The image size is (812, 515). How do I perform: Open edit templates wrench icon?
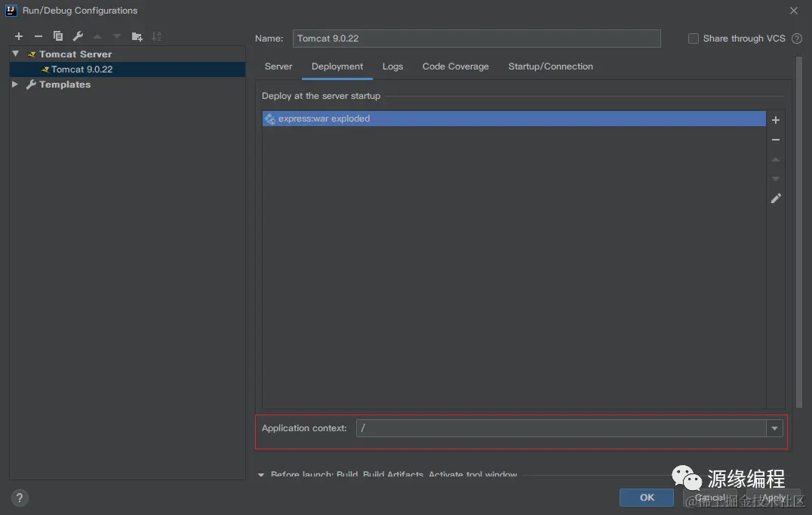coord(78,36)
